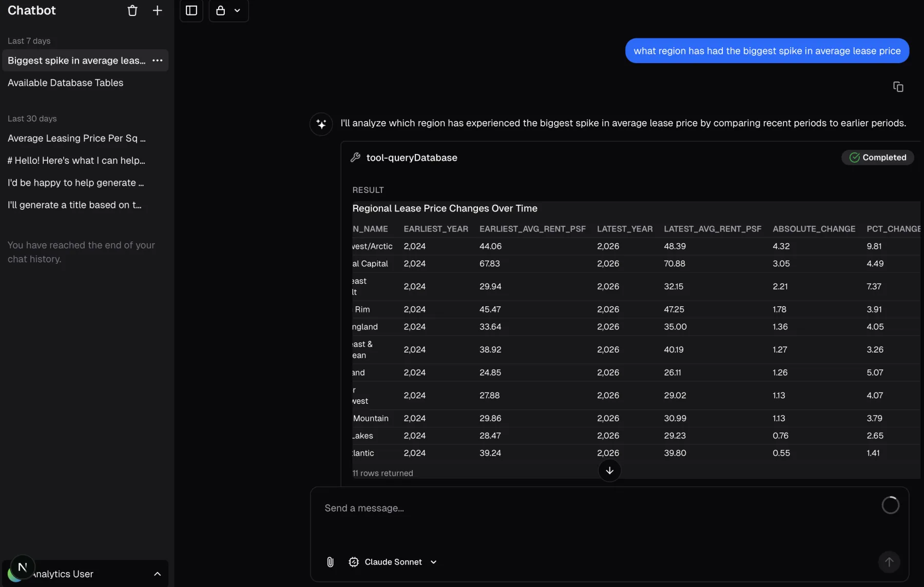Start a new chat with plus icon
The width and height of the screenshot is (924, 587).
[x=158, y=11]
